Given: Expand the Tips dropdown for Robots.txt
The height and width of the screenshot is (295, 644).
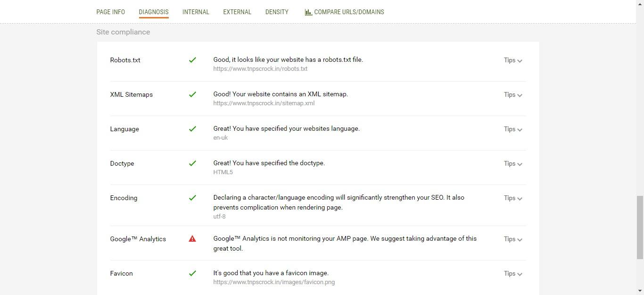Looking at the screenshot, I should tap(513, 60).
